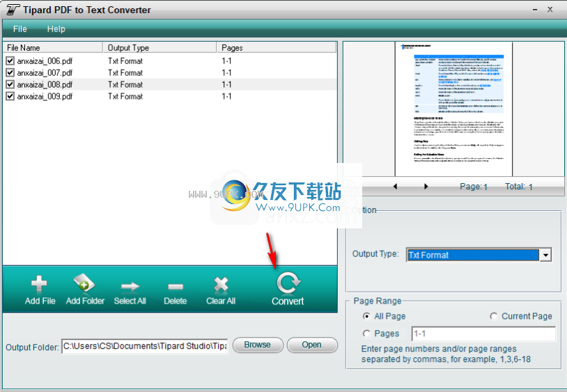This screenshot has width=567, height=392.
Task: Click the 1-1 pages cell of anxaizai_009.pdf
Action: [x=226, y=96]
